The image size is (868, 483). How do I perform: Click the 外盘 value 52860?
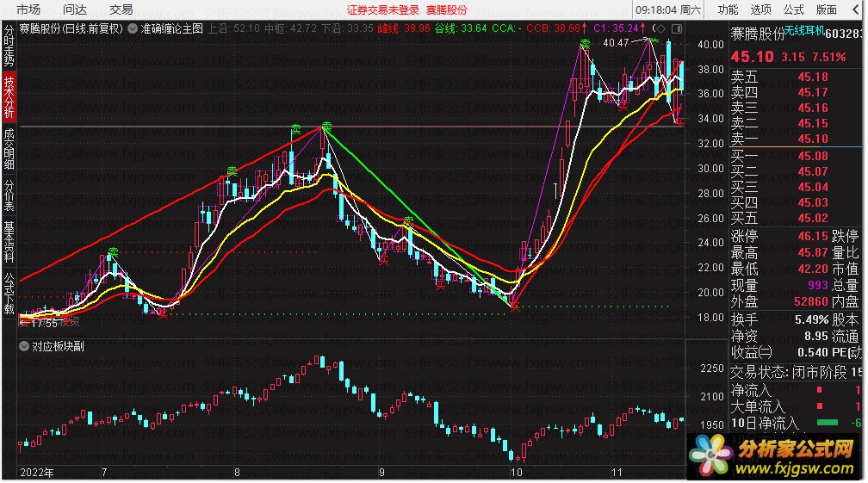point(811,301)
